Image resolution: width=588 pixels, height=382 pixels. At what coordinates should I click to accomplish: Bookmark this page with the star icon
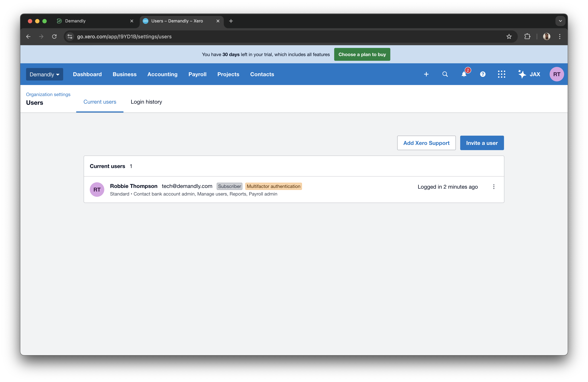coord(509,37)
